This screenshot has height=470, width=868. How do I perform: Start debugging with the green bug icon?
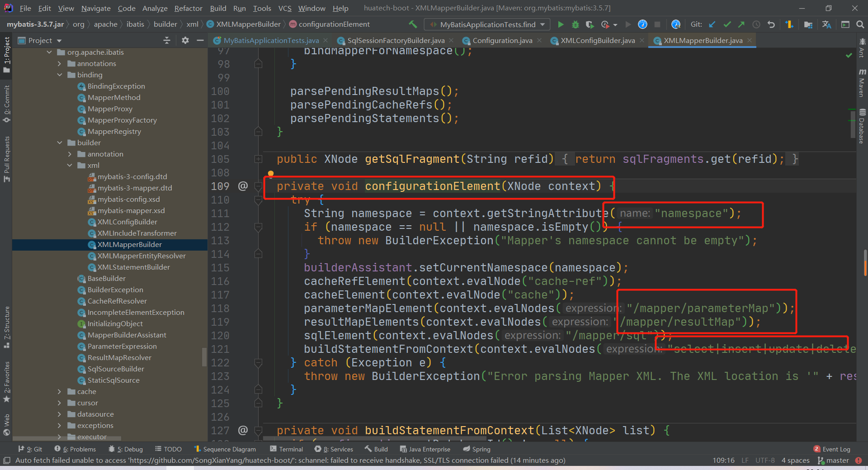(x=576, y=24)
